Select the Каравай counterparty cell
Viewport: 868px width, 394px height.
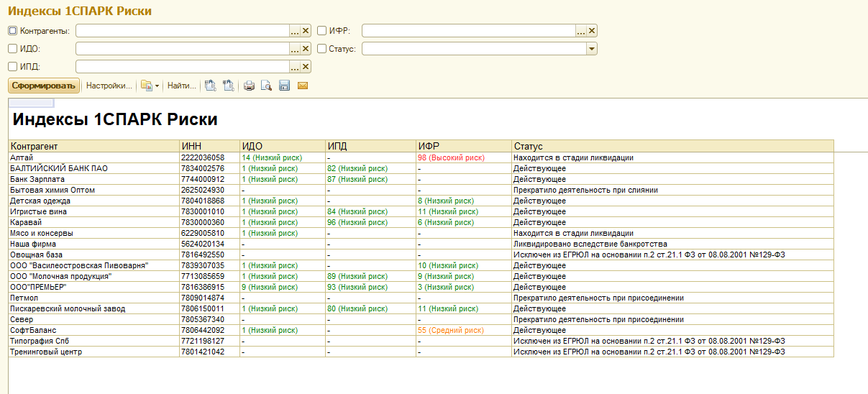point(93,222)
